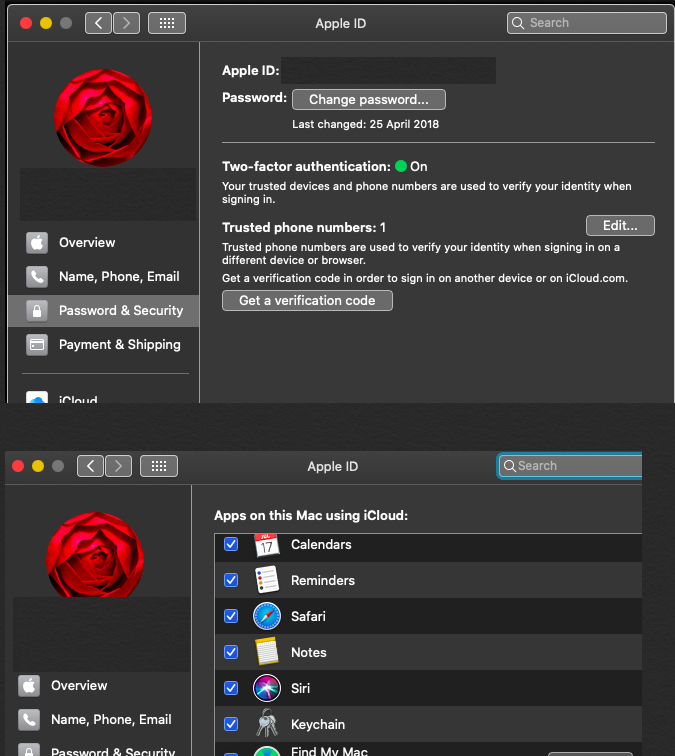The image size is (675, 756).
Task: Click rose profile picture in bottom window
Action: [x=95, y=555]
